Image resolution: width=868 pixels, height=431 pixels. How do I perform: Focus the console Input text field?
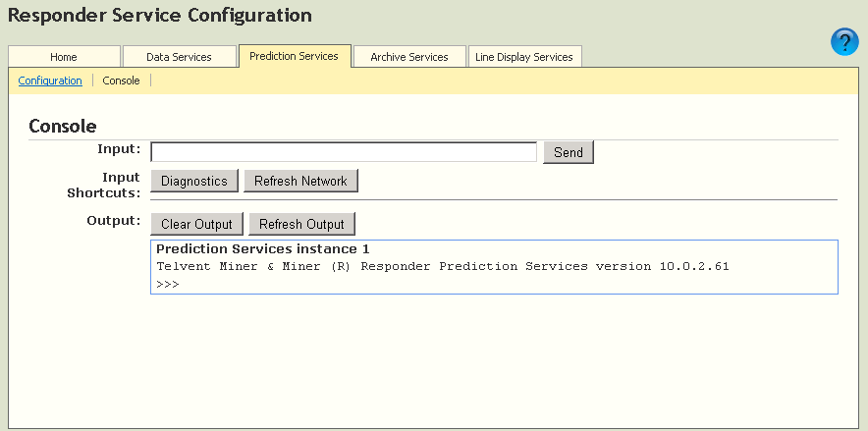pyautogui.click(x=344, y=152)
